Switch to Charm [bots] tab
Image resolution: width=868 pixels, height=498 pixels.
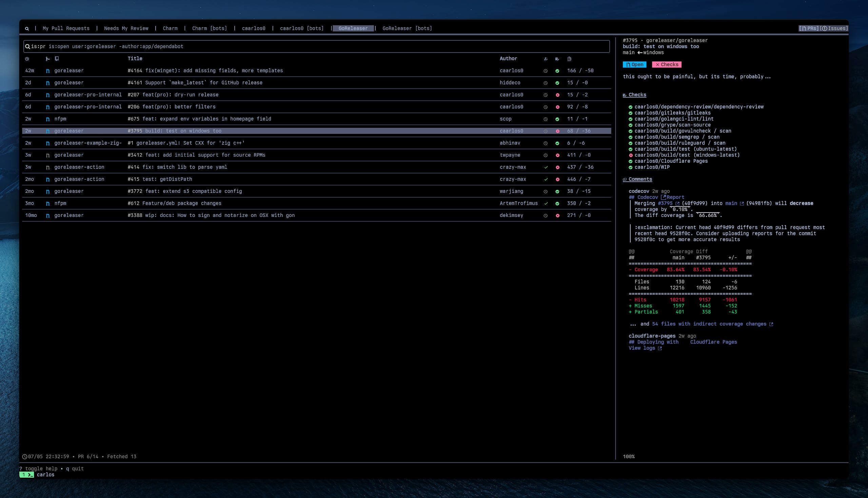click(210, 28)
